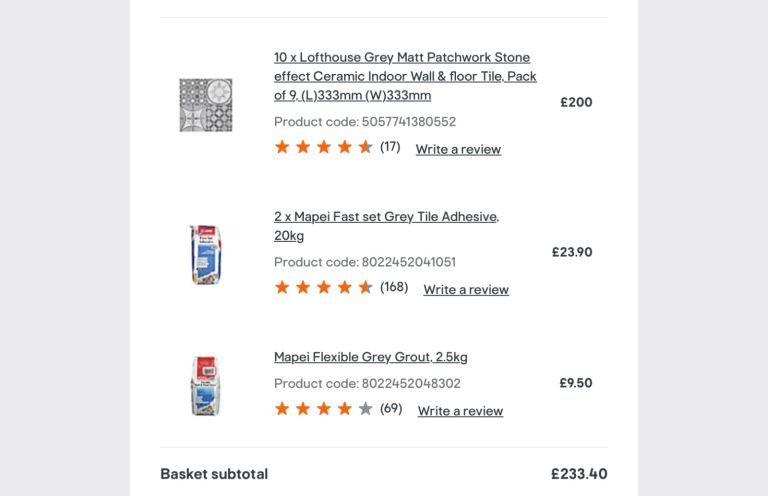Open the Mapei Flexible Grey Grout link

(370, 357)
